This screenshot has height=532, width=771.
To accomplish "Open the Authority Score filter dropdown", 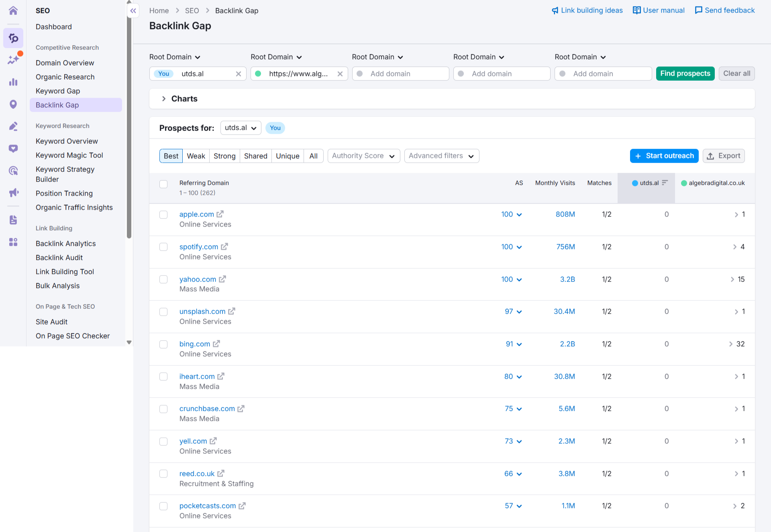I will click(364, 156).
